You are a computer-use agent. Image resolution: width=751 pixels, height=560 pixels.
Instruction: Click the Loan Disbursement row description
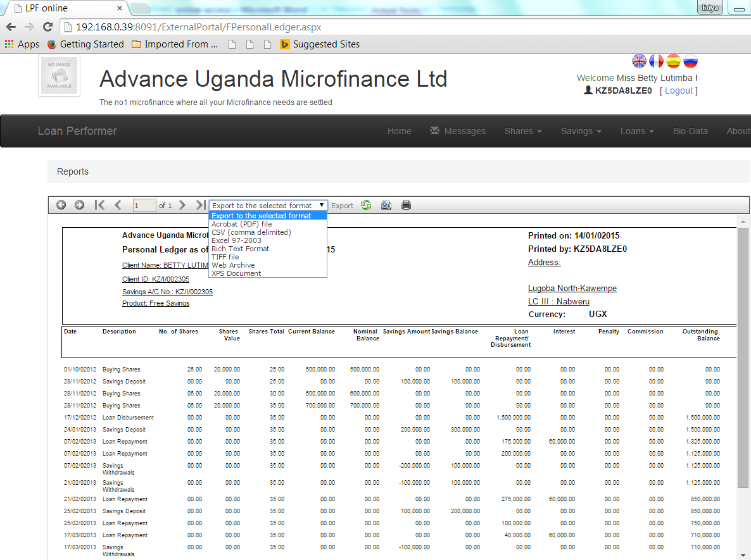click(128, 418)
